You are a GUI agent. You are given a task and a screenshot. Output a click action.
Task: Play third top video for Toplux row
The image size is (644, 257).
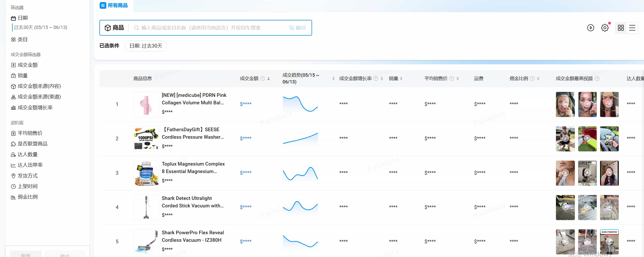(609, 173)
